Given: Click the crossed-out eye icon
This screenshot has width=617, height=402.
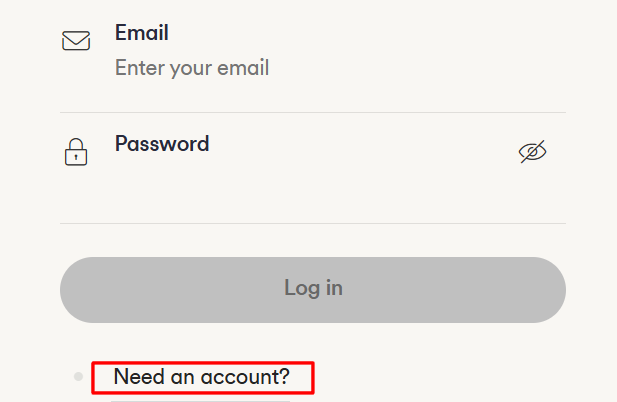Looking at the screenshot, I should point(533,152).
